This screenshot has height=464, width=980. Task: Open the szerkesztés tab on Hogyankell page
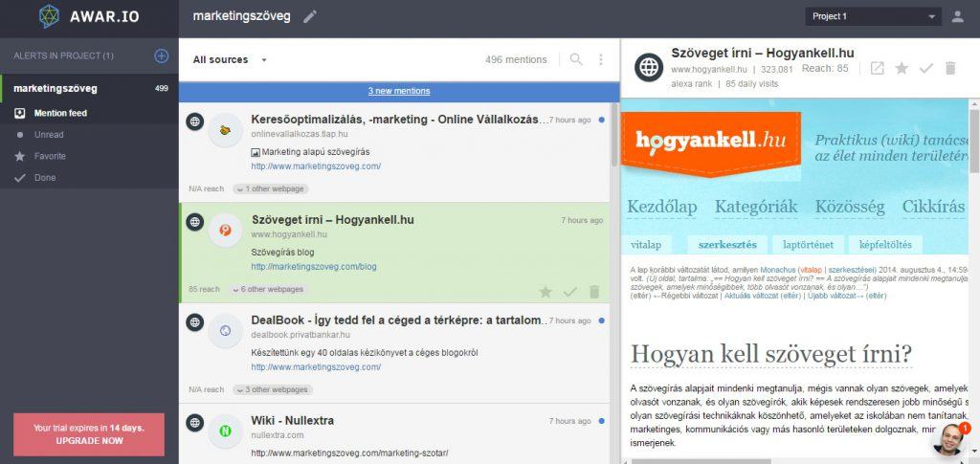coord(727,244)
